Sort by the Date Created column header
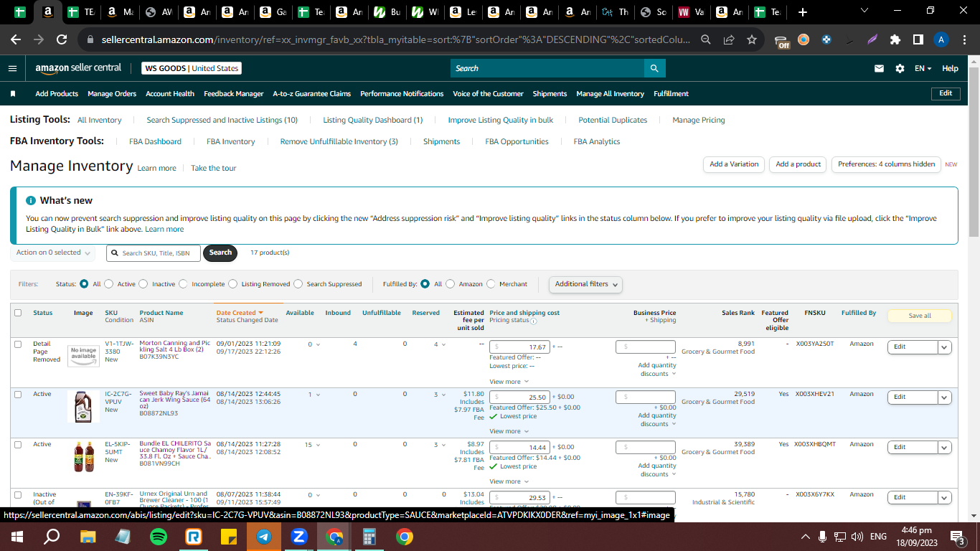The image size is (980, 551). [240, 313]
